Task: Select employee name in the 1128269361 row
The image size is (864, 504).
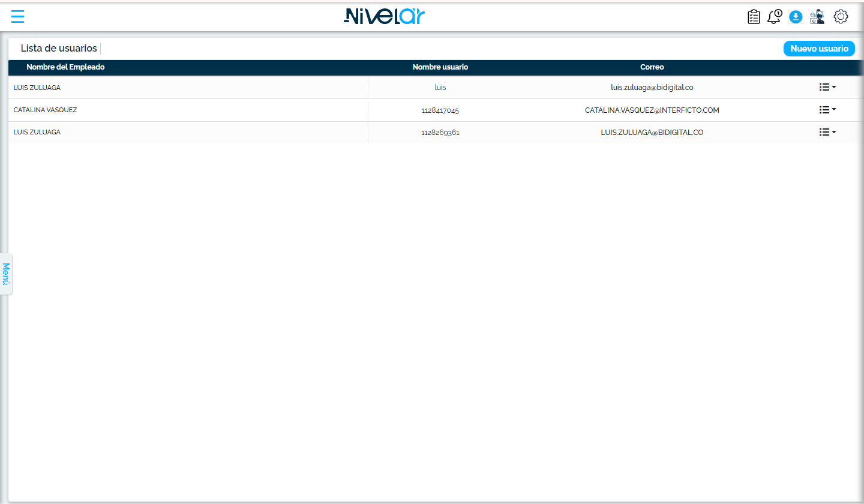Action: [37, 132]
